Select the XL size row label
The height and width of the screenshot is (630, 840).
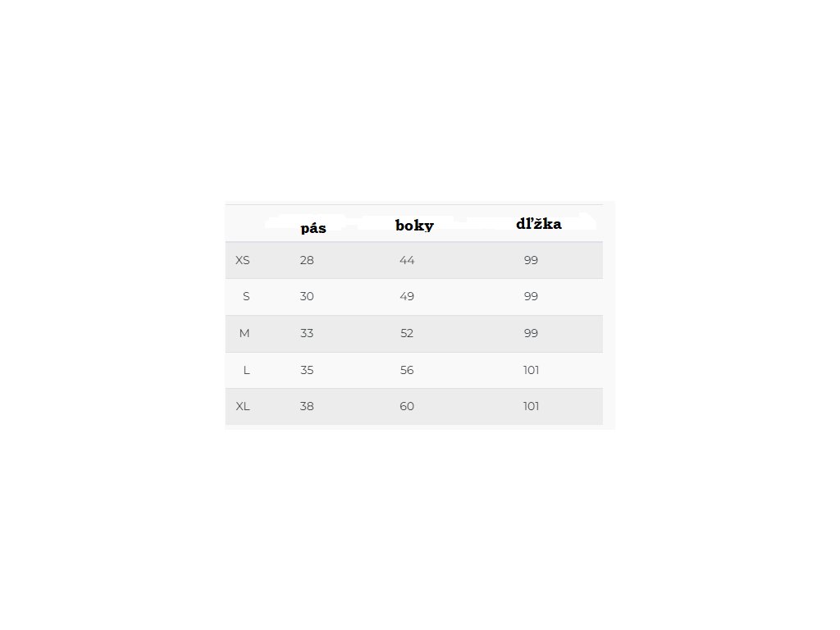tap(243, 406)
